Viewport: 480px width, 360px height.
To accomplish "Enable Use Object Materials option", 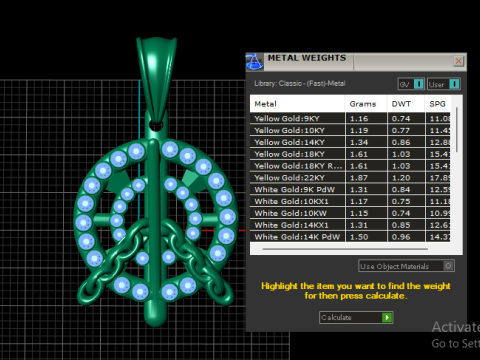I will (x=407, y=266).
